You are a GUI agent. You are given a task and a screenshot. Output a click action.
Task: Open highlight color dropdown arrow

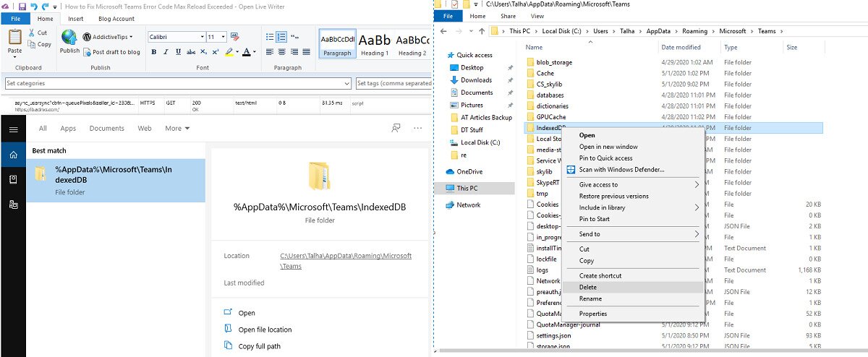(237, 53)
